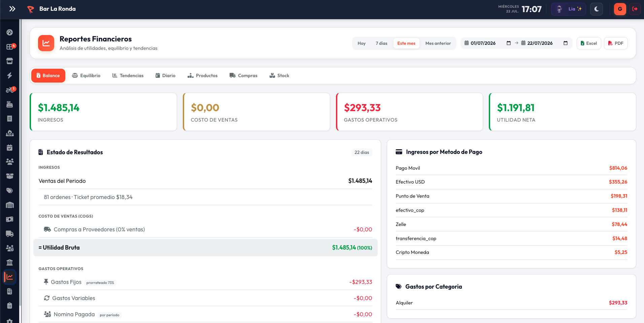Screen dimensions: 644x323
Task: Switch to the Compras tab
Action: pos(243,75)
